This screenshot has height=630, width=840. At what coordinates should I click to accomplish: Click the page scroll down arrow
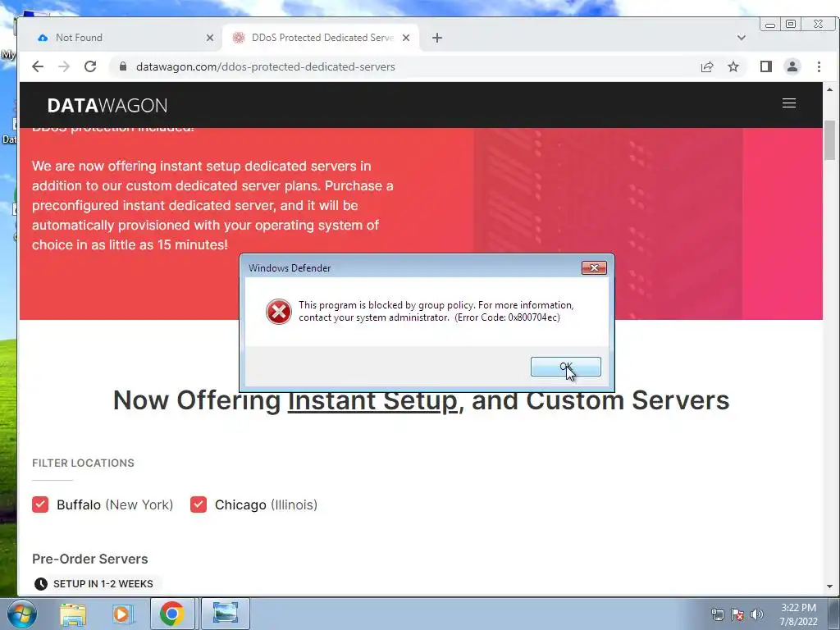point(830,587)
